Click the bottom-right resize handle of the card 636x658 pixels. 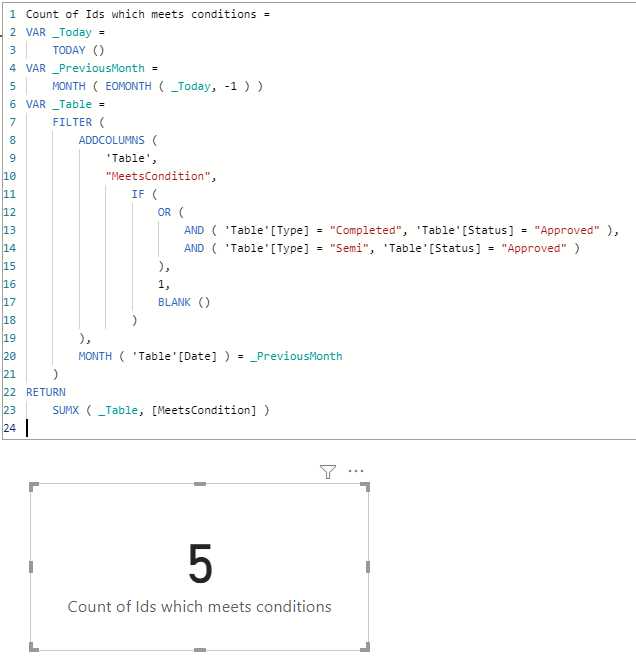point(365,647)
